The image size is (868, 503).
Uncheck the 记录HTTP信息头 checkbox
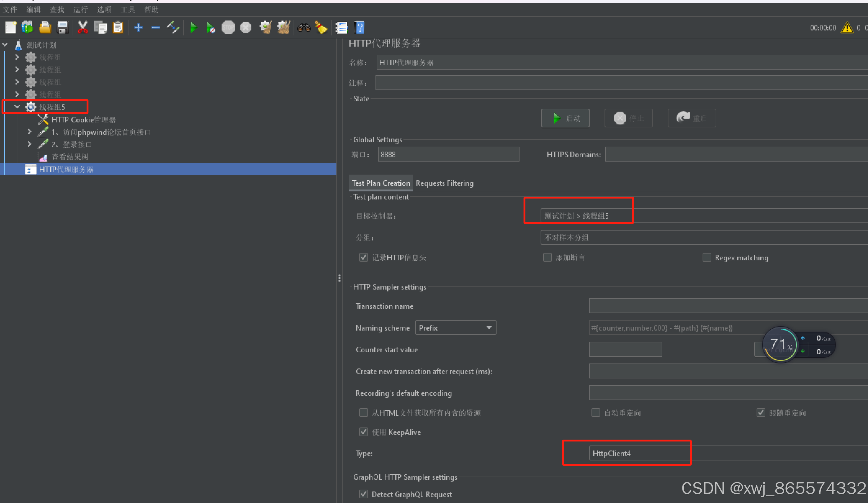[x=364, y=257]
